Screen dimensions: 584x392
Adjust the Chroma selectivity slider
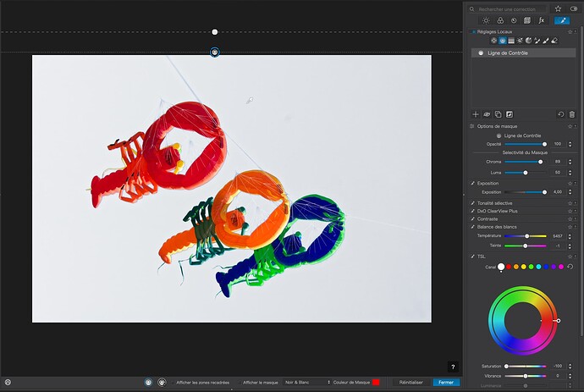click(x=525, y=162)
